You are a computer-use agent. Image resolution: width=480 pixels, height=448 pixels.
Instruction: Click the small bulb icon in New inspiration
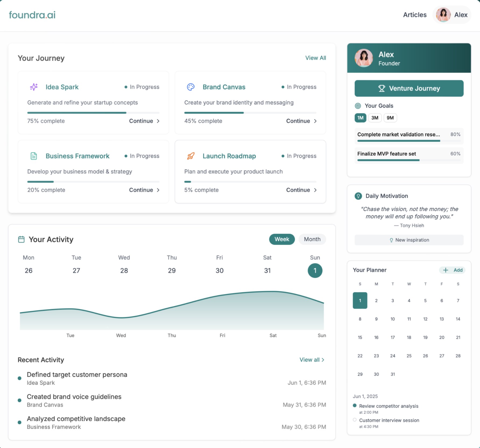click(391, 240)
